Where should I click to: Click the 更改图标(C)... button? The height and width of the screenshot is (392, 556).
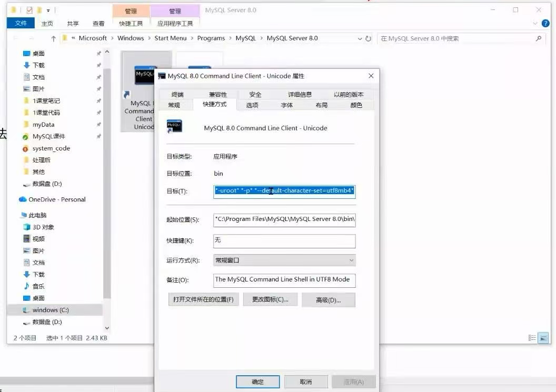[x=270, y=299]
